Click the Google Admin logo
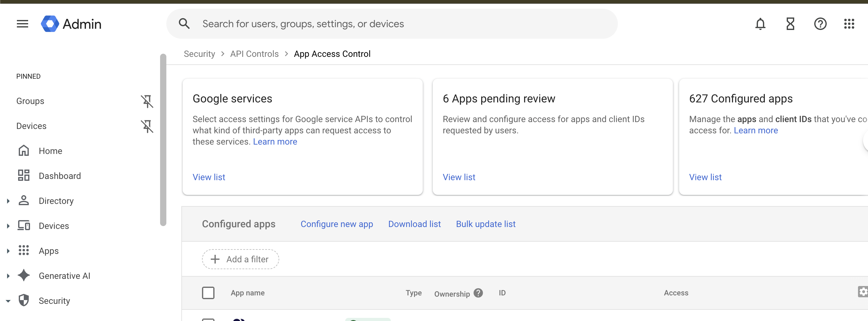 71,24
